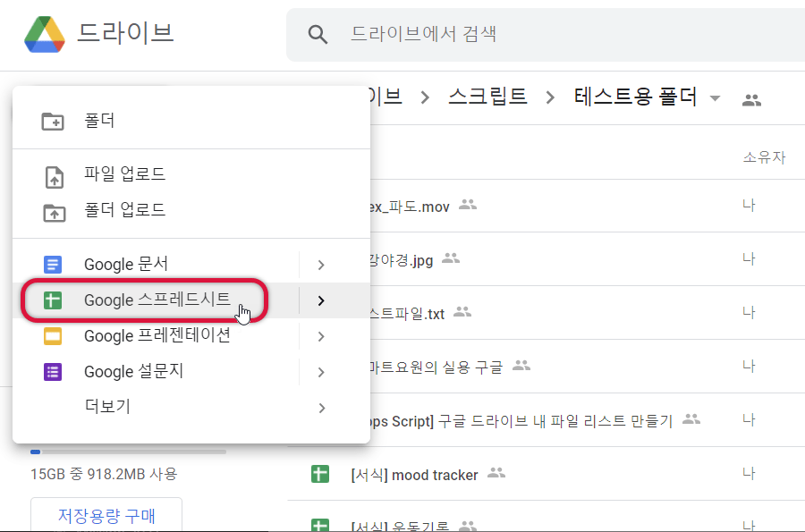The image size is (805, 532).
Task: Click the storage usage progress bar
Action: [x=128, y=452]
